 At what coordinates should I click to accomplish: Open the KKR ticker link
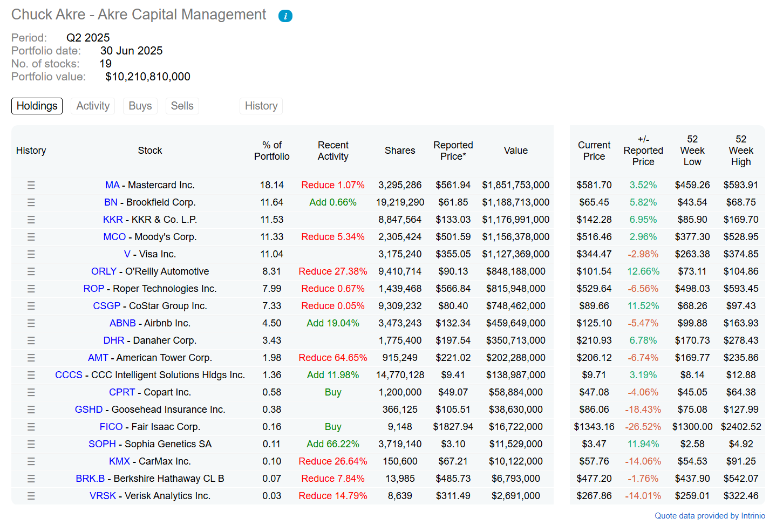click(x=113, y=220)
